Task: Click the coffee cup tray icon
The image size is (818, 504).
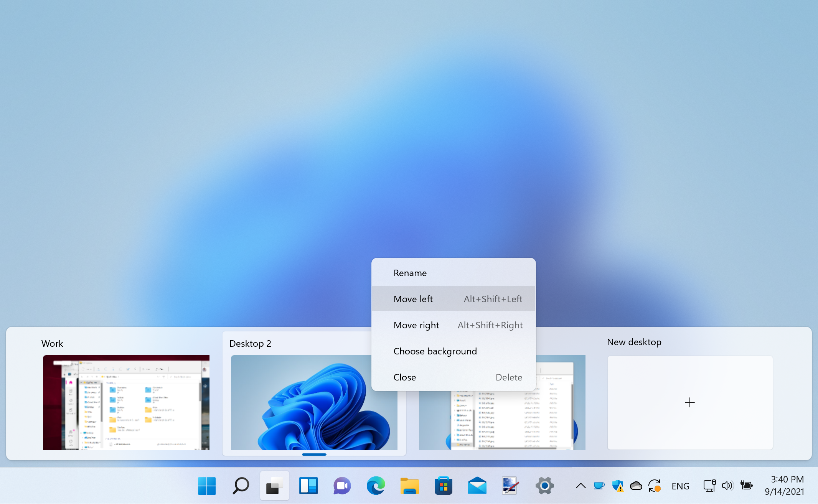Action: [x=599, y=486]
